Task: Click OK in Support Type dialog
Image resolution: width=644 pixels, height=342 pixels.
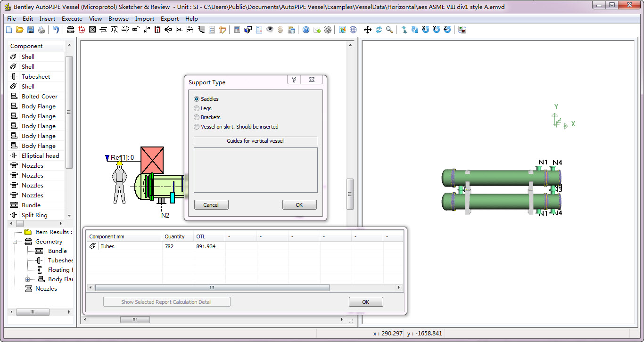Action: pyautogui.click(x=299, y=205)
